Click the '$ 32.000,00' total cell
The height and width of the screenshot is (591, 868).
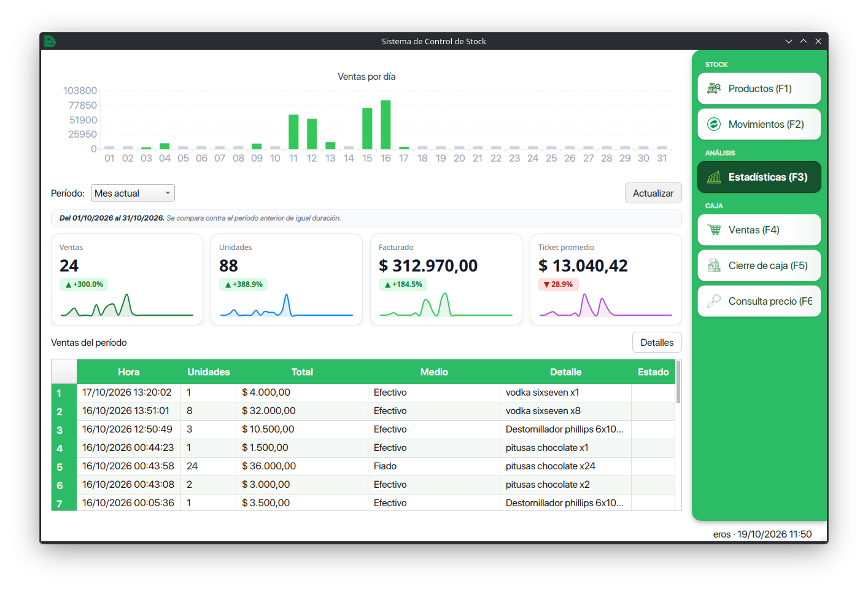[x=302, y=411]
